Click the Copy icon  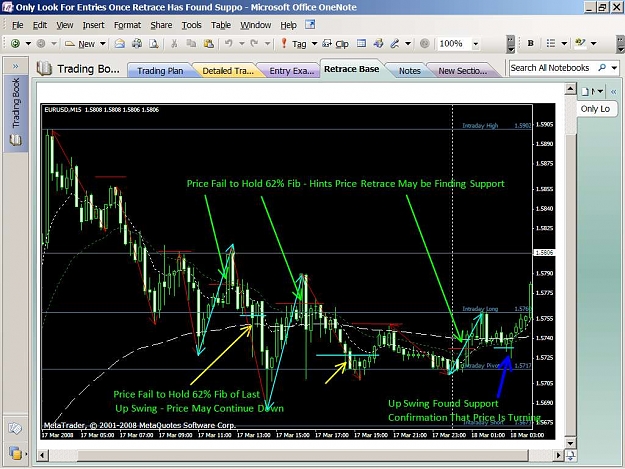(191, 43)
